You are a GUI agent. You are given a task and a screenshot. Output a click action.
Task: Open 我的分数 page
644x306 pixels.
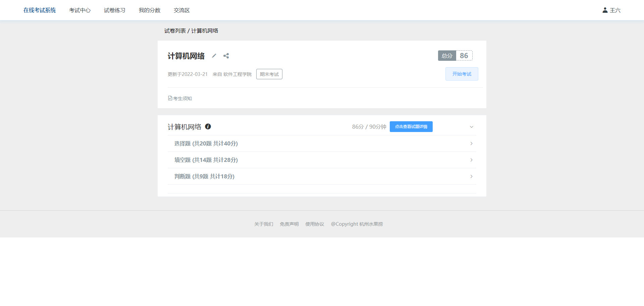150,10
